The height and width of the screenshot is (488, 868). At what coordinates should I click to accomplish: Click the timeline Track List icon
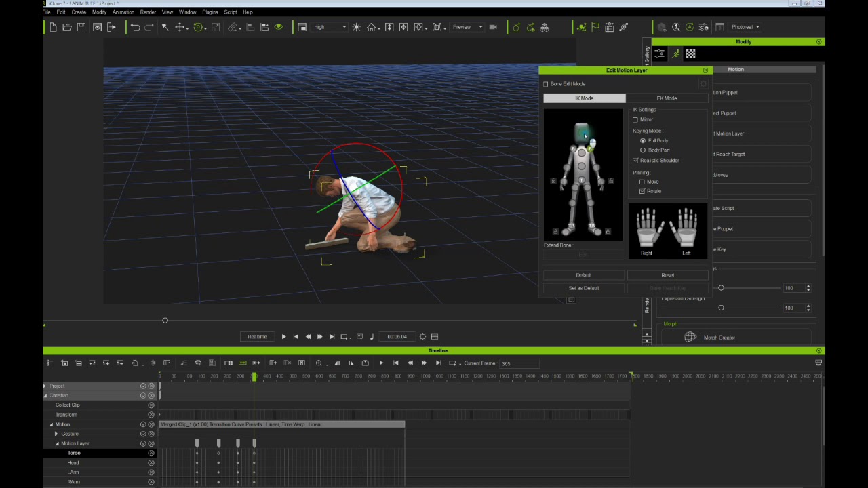point(50,363)
